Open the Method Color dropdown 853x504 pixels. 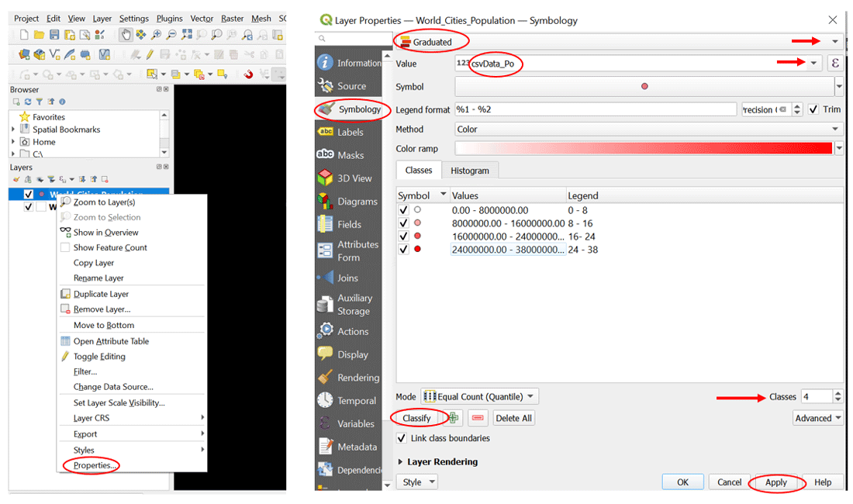click(x=648, y=129)
